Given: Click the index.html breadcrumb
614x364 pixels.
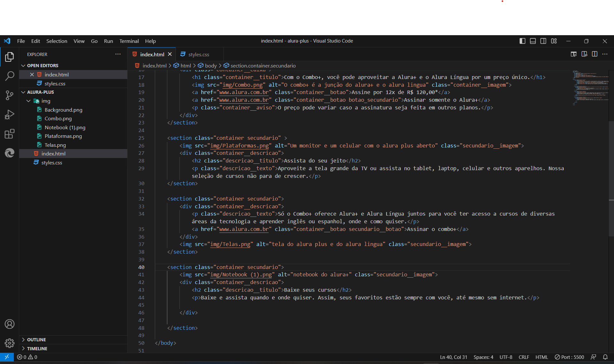Looking at the screenshot, I should (151, 66).
